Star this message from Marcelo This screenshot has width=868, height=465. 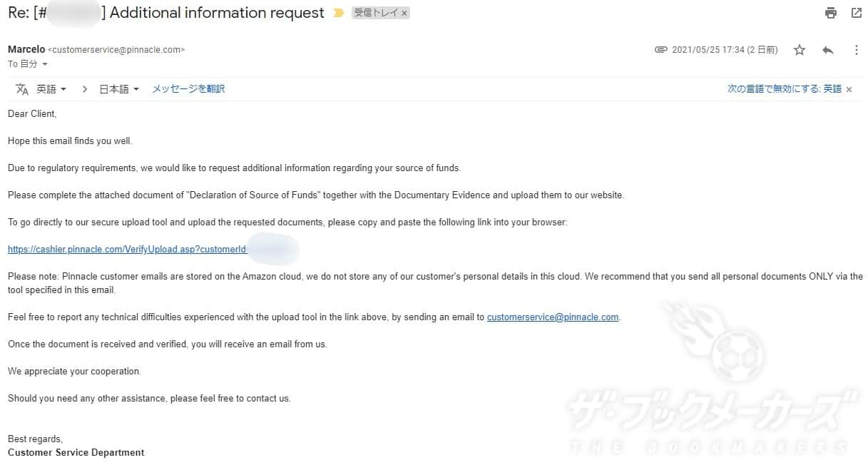pyautogui.click(x=800, y=50)
